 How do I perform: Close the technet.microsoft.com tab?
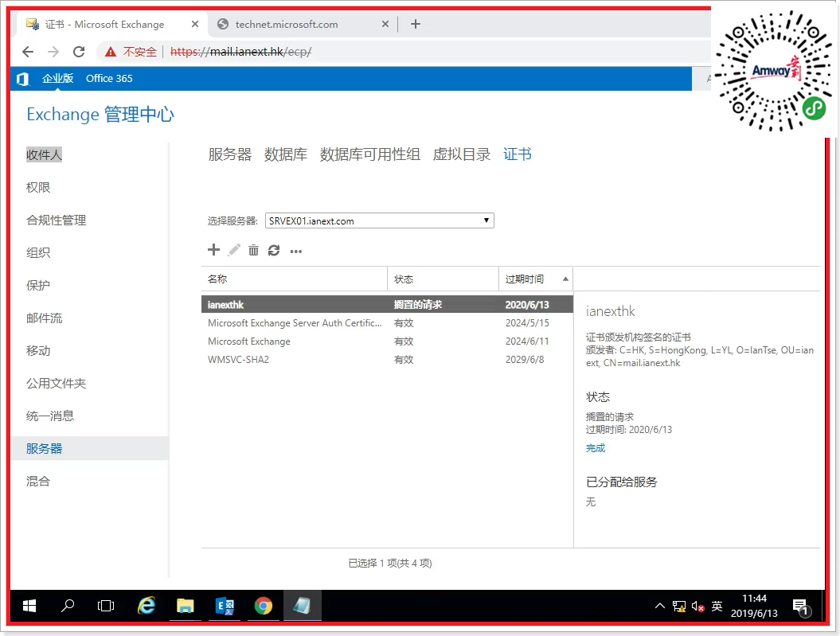pos(385,24)
